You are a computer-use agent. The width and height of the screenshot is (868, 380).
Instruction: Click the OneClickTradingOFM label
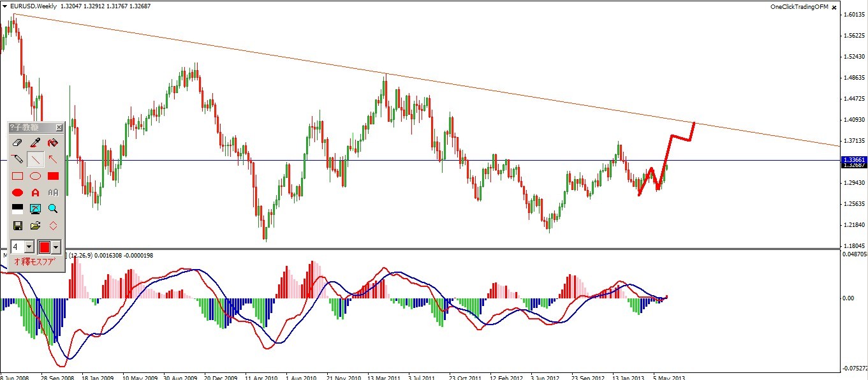pyautogui.click(x=799, y=6)
